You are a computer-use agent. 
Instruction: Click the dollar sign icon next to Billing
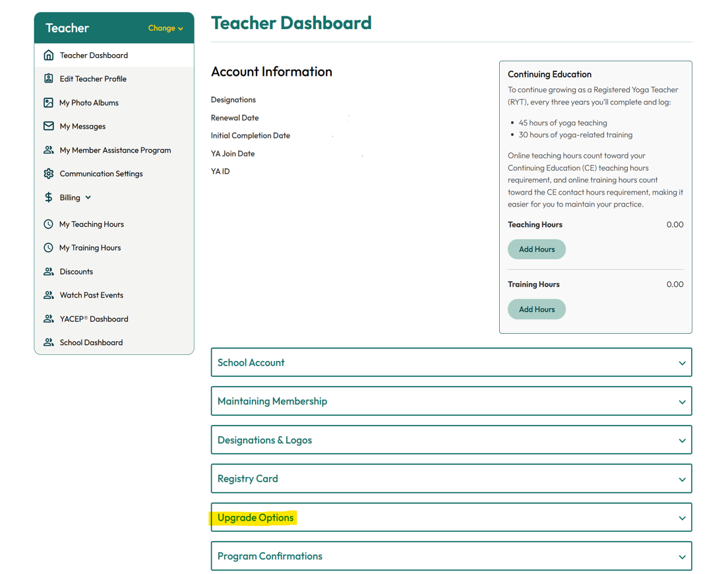pos(48,197)
